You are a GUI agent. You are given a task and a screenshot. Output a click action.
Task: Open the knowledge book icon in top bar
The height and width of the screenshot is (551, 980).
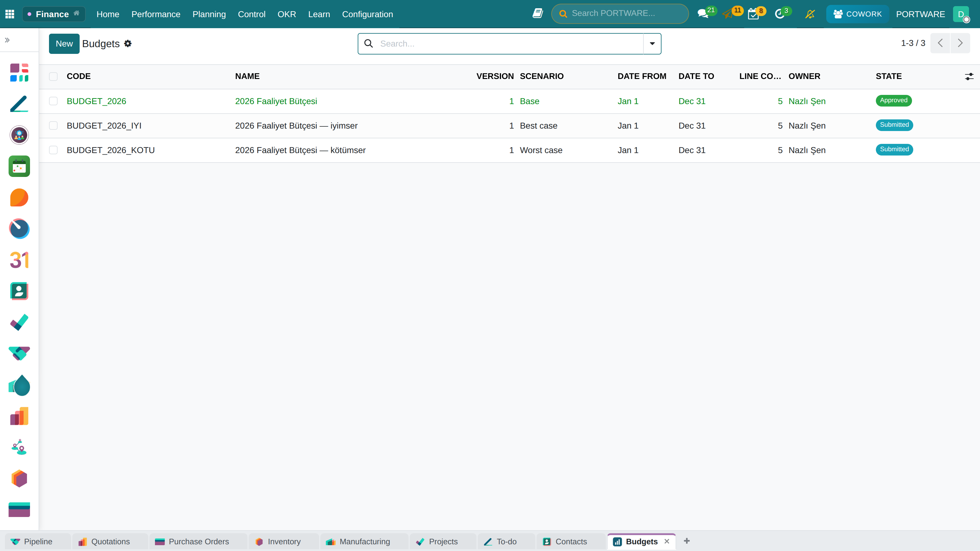tap(537, 14)
